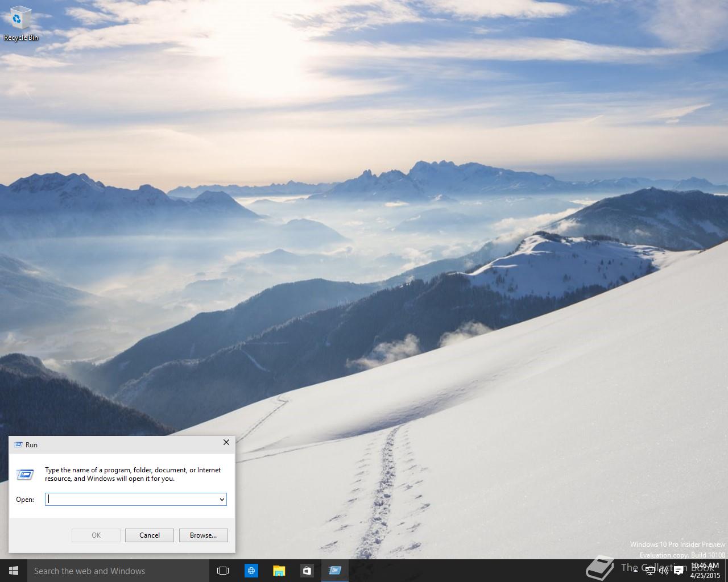Show hidden system tray icons arrow
The width and height of the screenshot is (728, 582).
pos(636,571)
